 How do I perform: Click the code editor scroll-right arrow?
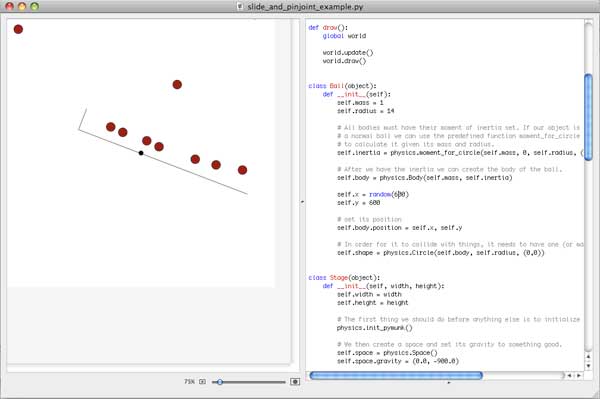pos(579,376)
